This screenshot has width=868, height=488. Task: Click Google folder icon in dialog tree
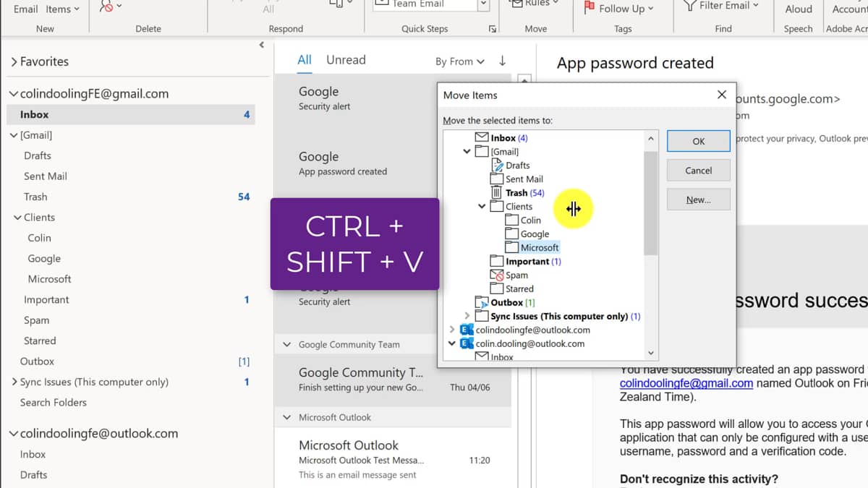pos(512,234)
